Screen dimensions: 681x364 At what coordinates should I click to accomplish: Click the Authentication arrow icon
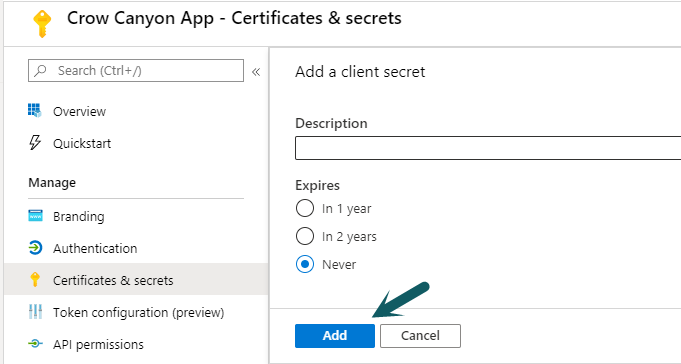(35, 248)
